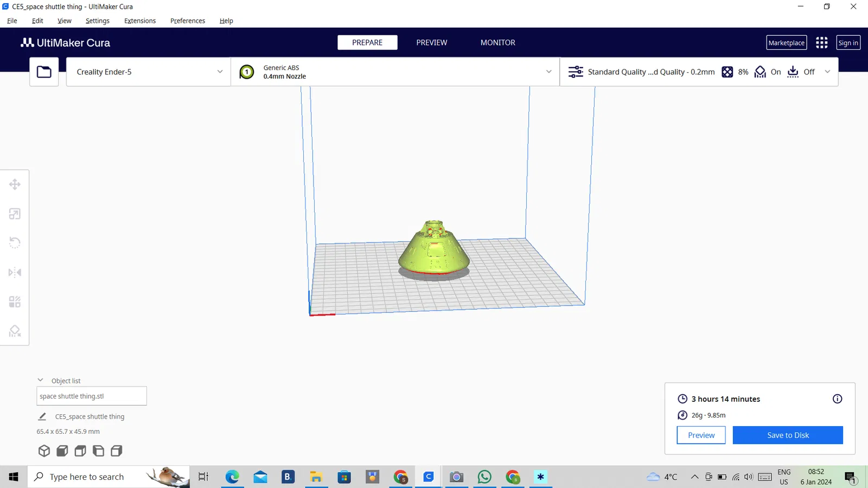Viewport: 868px width, 488px height.
Task: Open Microsoft Store from taskbar
Action: coord(344,477)
